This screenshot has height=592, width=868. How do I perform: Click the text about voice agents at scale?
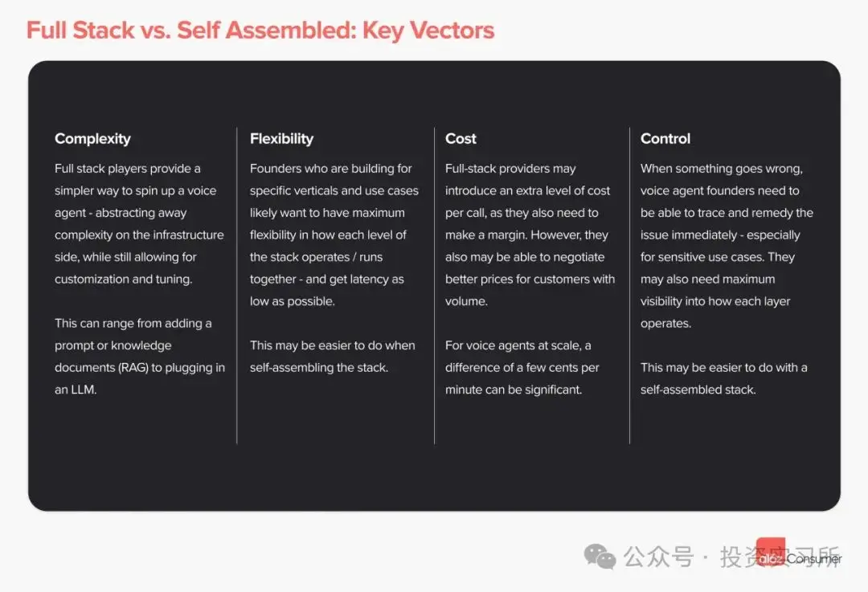522,367
